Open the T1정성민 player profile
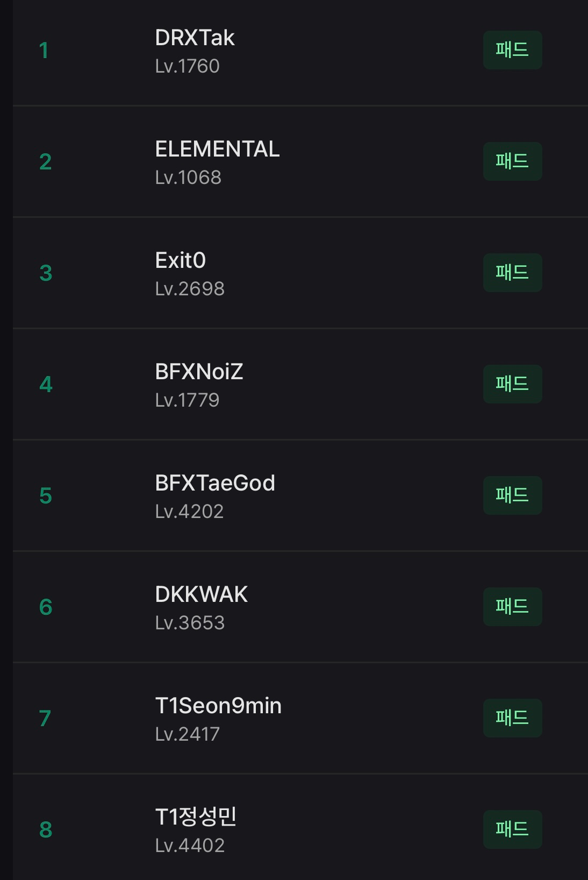Viewport: 588px width, 880px height. coord(196,817)
